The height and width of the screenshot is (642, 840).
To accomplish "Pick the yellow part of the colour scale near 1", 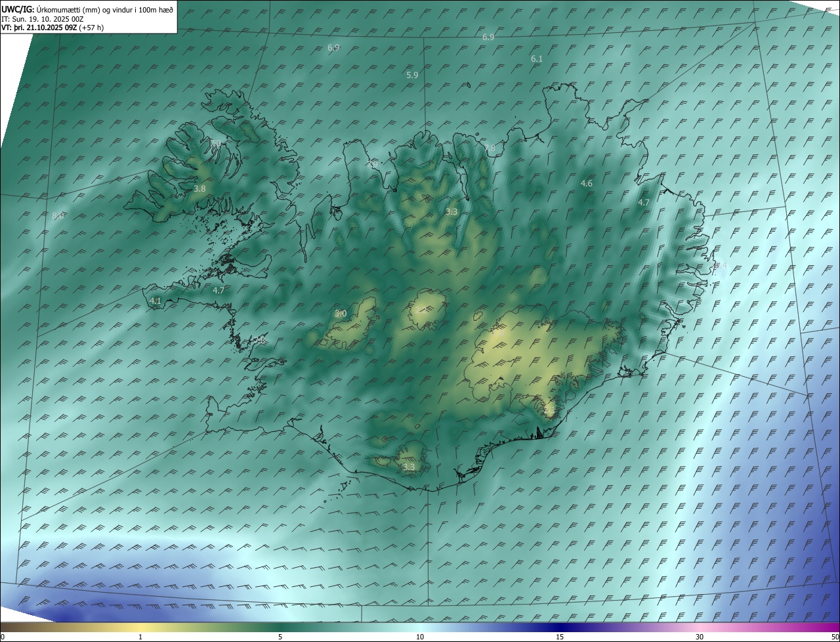I will [x=140, y=628].
